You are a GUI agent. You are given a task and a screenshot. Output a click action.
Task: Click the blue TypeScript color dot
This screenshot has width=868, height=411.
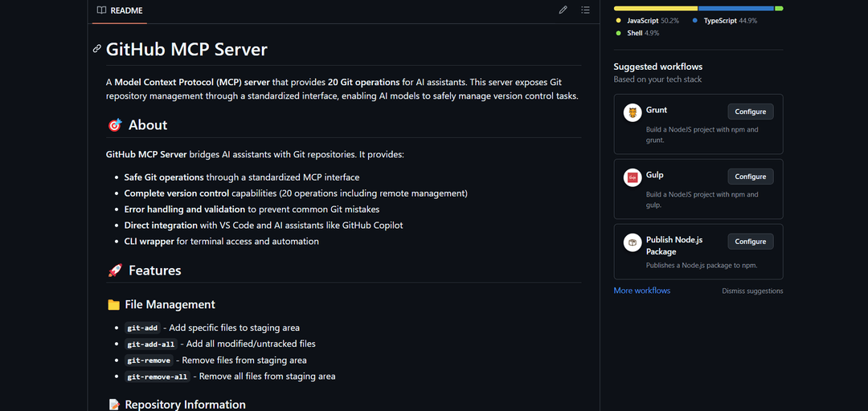(x=694, y=20)
